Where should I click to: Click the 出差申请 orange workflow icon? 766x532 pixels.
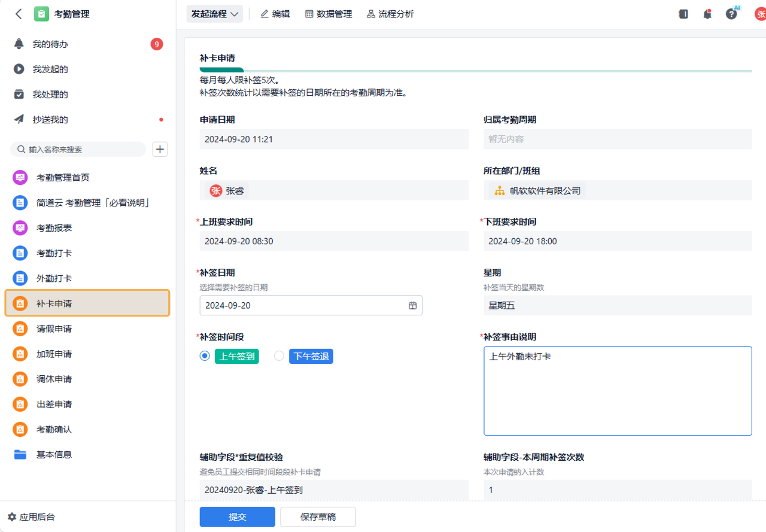tap(20, 404)
